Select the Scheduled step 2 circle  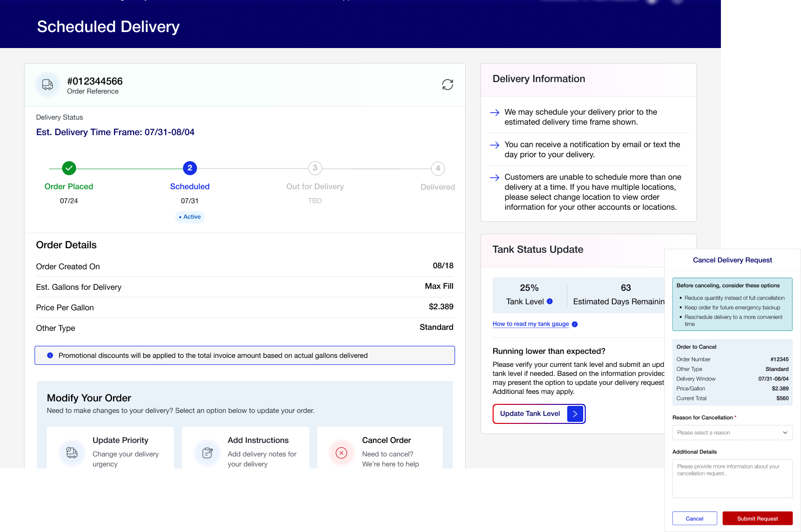[x=190, y=168]
